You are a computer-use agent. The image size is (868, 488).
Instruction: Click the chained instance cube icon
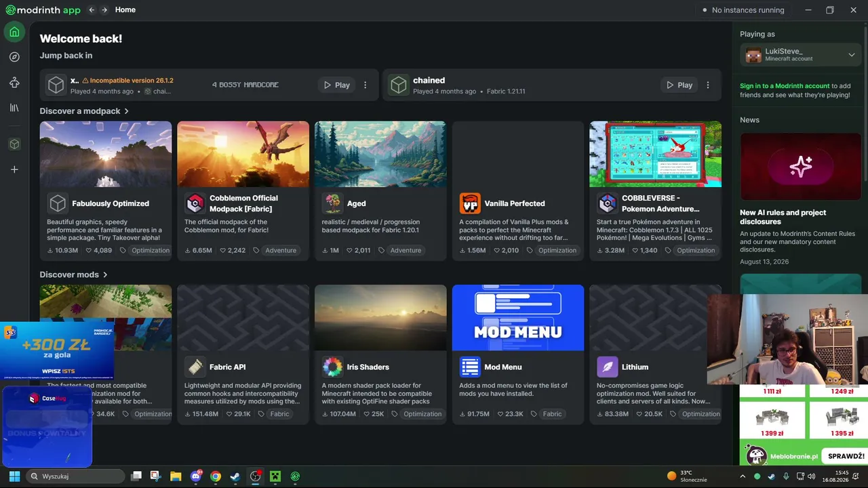click(399, 85)
